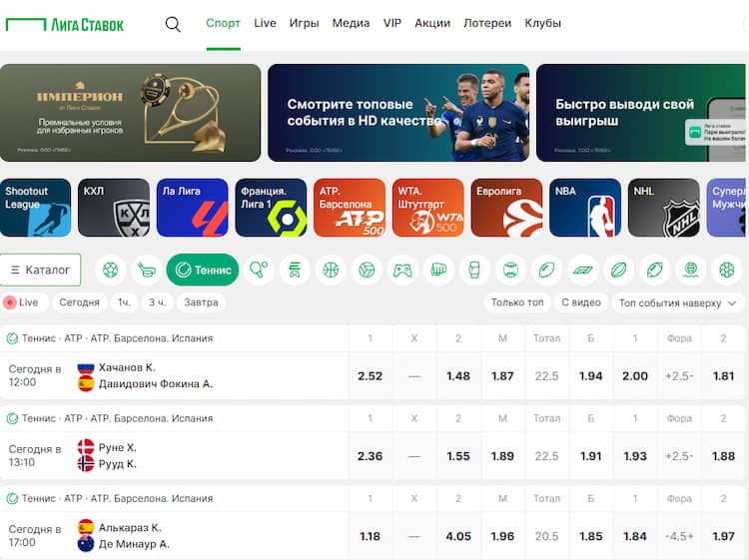Select the gamepad esports icon
Screen dimensions: 749x560
point(402,271)
